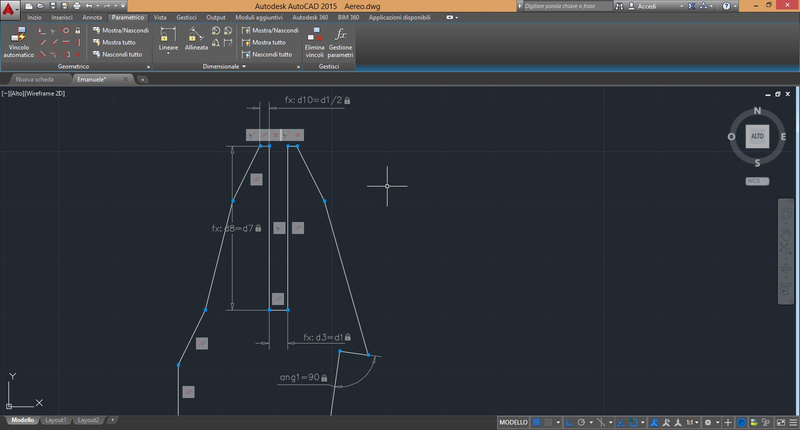Click the Print icon in quick access toolbar
800x430 pixels.
click(76, 6)
